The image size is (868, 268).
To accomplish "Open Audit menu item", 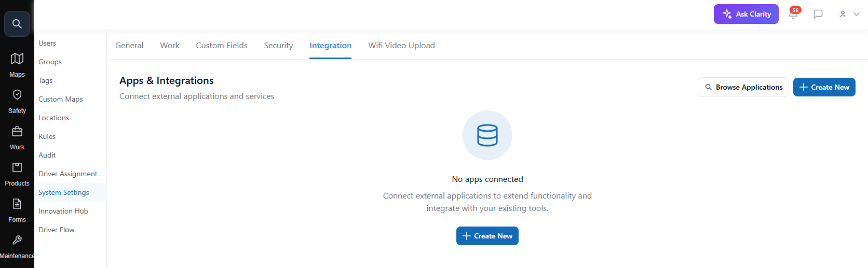I will pos(70,155).
